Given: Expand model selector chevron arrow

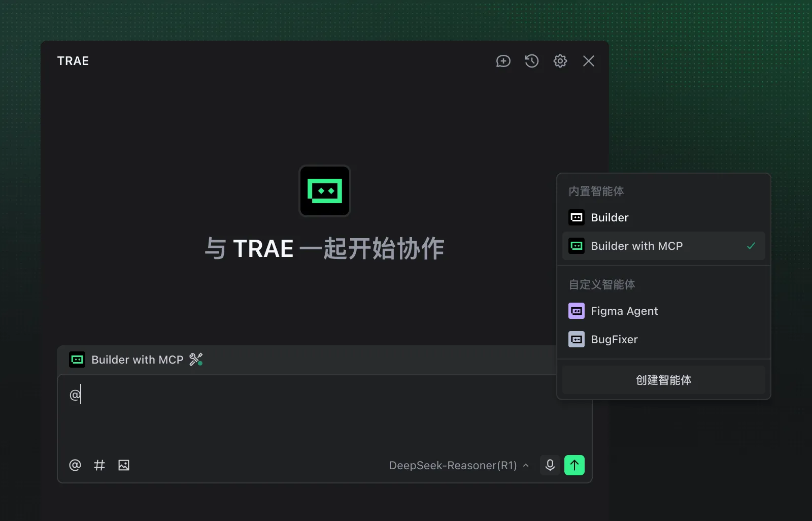Looking at the screenshot, I should point(526,465).
